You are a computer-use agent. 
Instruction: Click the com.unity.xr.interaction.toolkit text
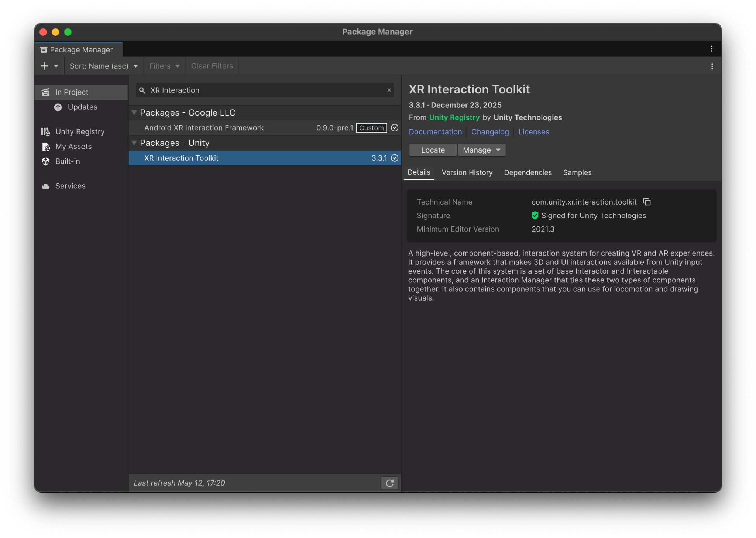[584, 202]
